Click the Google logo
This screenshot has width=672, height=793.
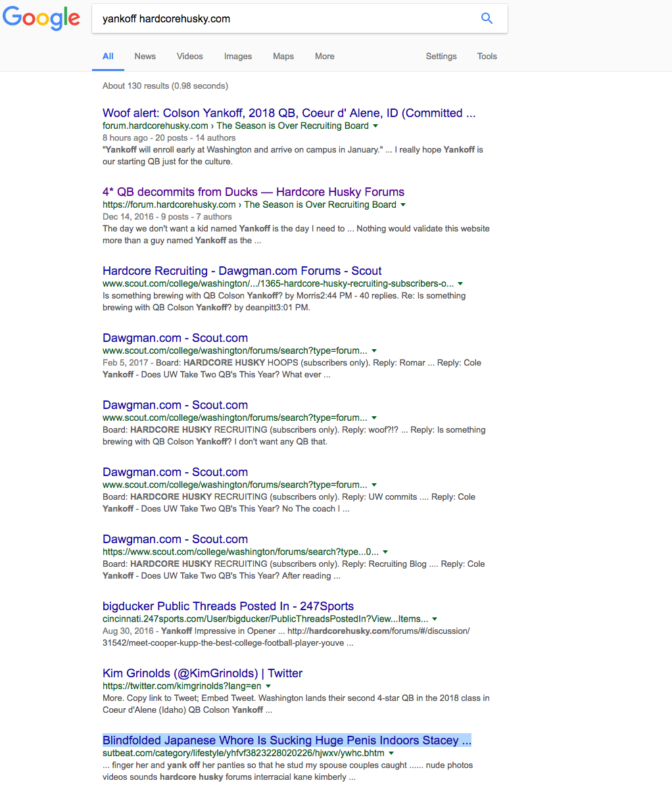click(41, 18)
